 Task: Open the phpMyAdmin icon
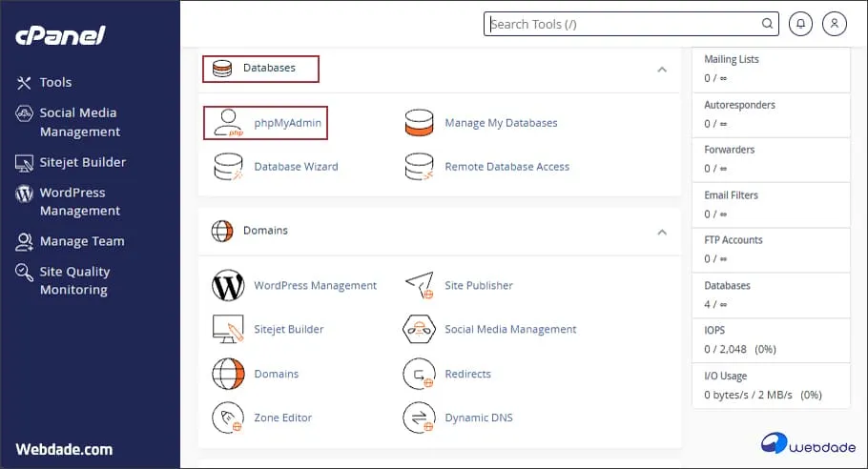[228, 123]
